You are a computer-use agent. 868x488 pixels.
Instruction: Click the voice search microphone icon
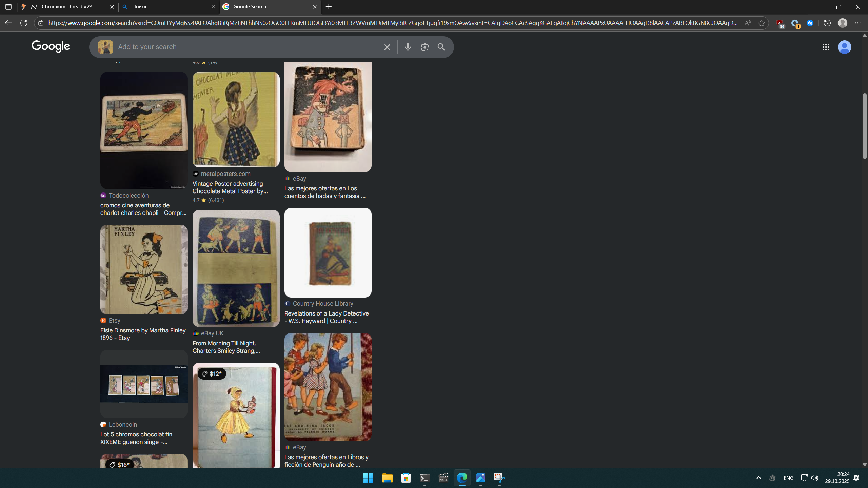pyautogui.click(x=408, y=47)
